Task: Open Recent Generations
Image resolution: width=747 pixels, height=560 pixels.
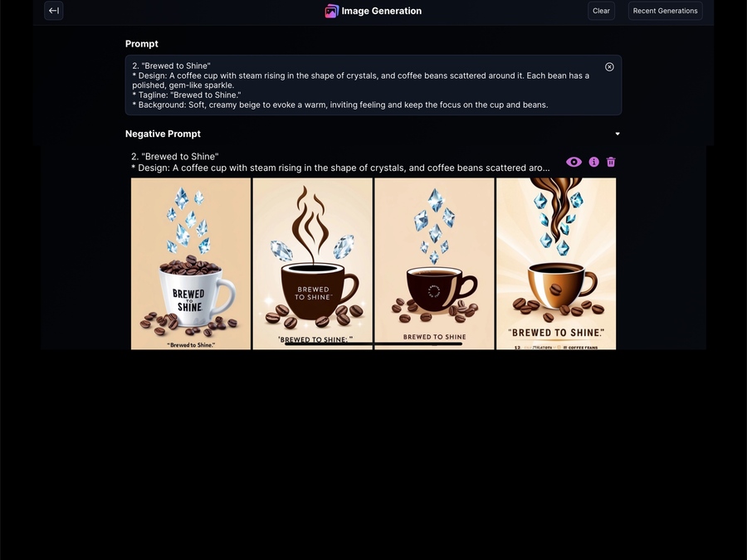Action: click(665, 11)
